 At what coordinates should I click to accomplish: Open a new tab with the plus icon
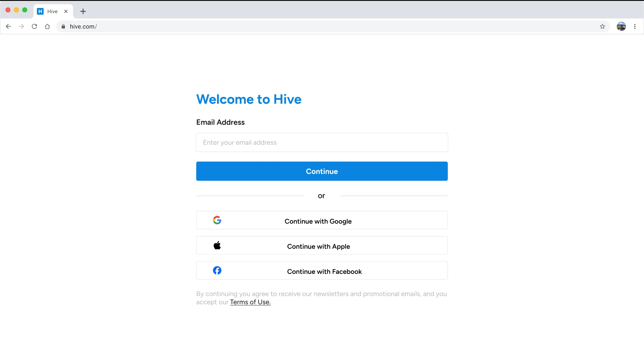(x=83, y=11)
